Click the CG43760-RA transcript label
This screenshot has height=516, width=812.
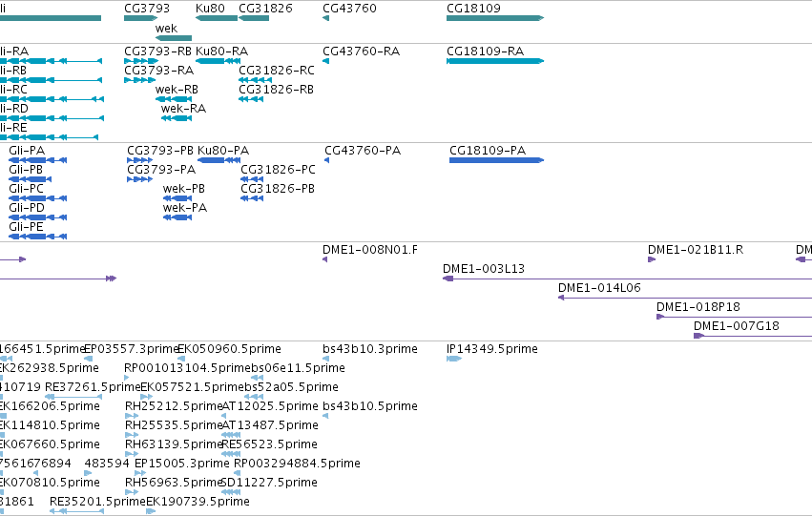tap(361, 52)
